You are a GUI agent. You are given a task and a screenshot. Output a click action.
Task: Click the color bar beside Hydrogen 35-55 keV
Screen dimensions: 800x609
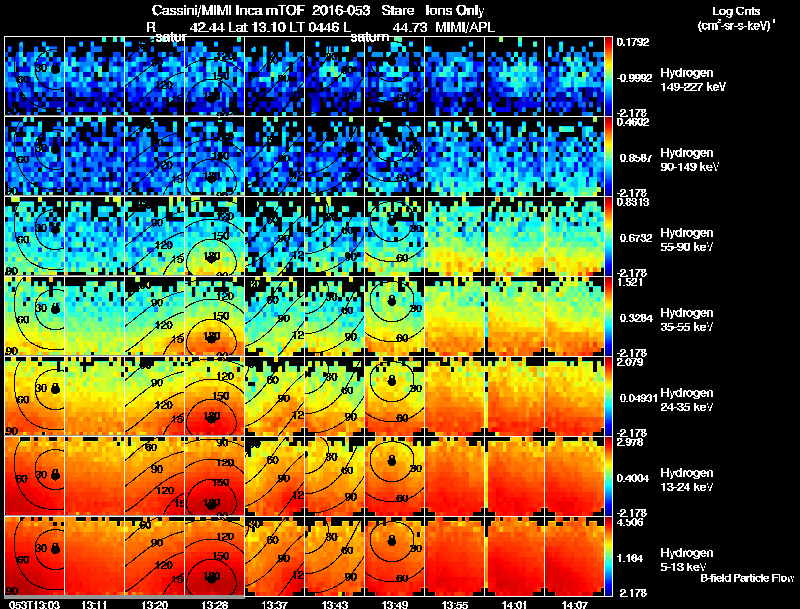(608, 316)
